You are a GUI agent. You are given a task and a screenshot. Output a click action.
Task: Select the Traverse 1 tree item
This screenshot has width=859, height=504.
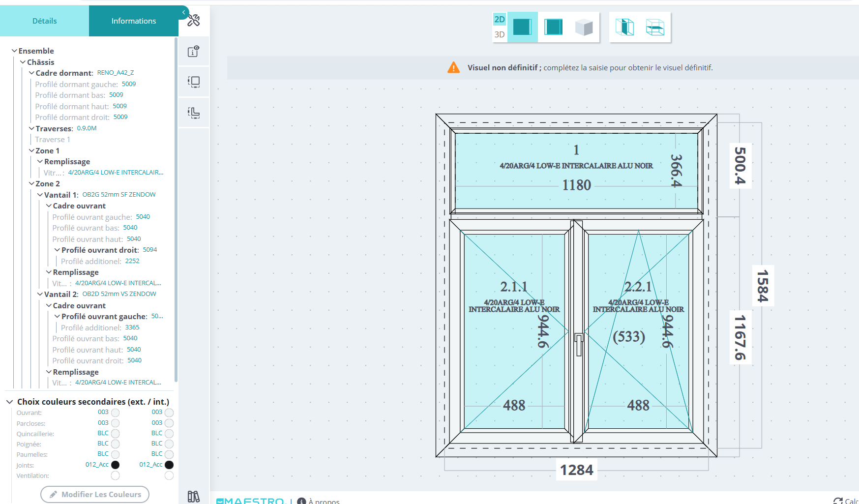pos(53,139)
